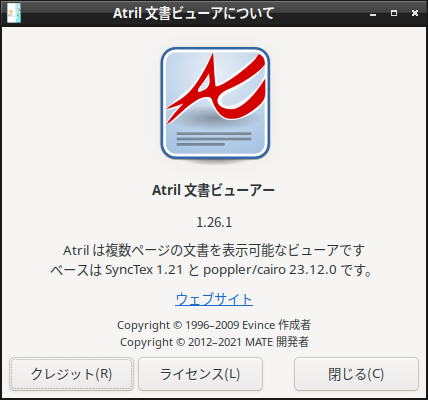
Task: Click the Atril document icon in title bar
Action: click(x=14, y=13)
